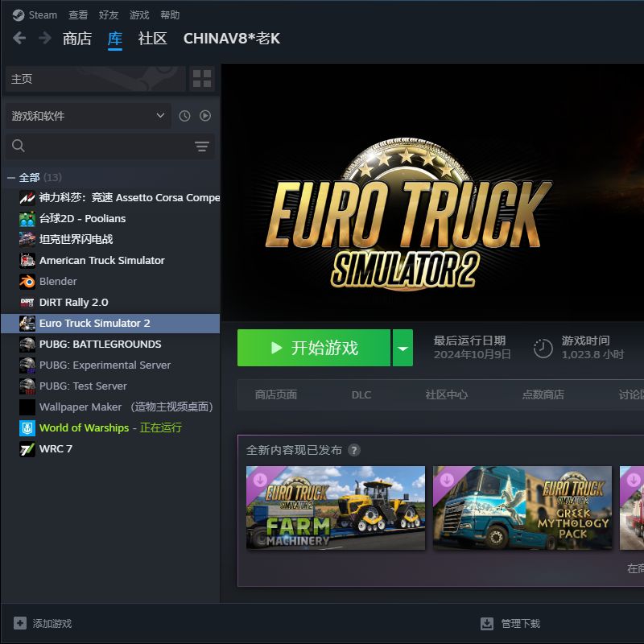Click the 最后运行日期 2024年10月9日 text
644x644 pixels.
473,348
